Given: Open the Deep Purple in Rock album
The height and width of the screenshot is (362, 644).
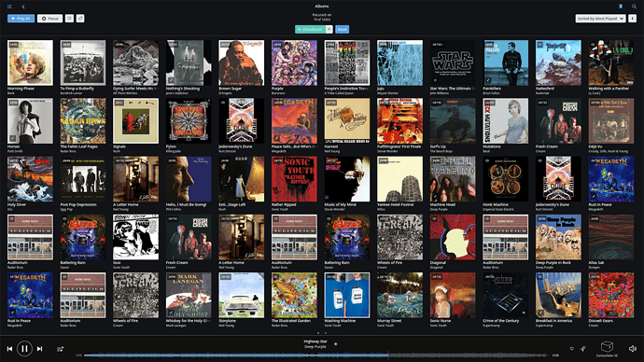Looking at the screenshot, I should [x=558, y=237].
